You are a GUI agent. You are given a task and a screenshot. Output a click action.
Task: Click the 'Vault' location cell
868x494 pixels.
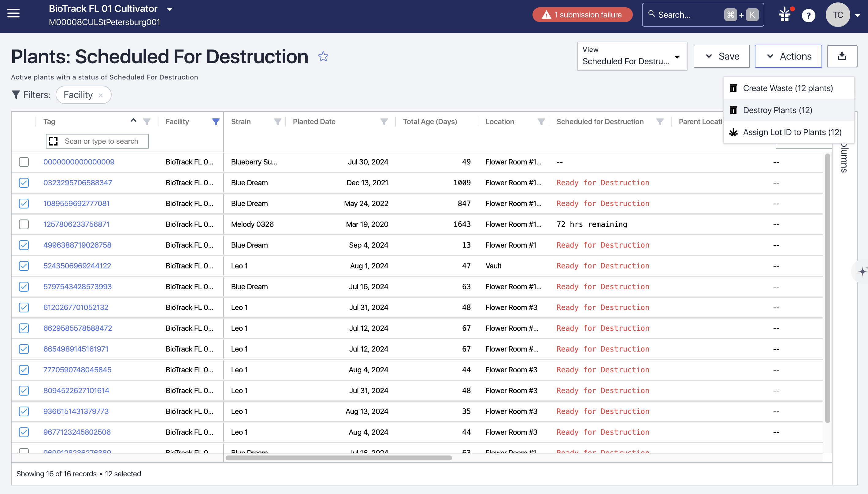click(493, 266)
